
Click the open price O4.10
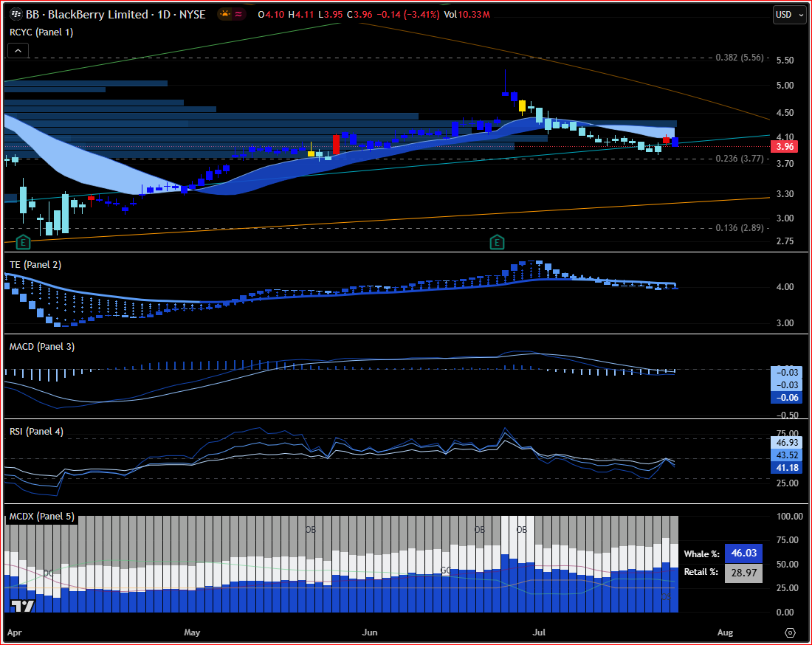272,15
